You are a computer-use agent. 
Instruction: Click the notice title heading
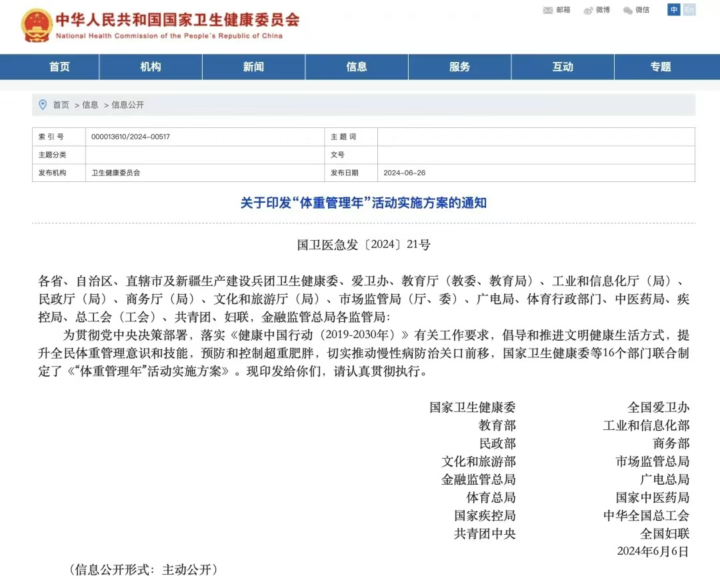point(363,203)
